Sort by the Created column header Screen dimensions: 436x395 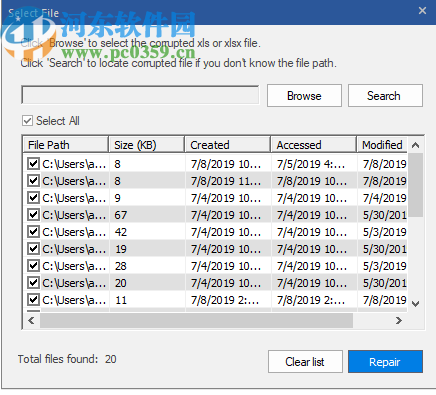228,145
